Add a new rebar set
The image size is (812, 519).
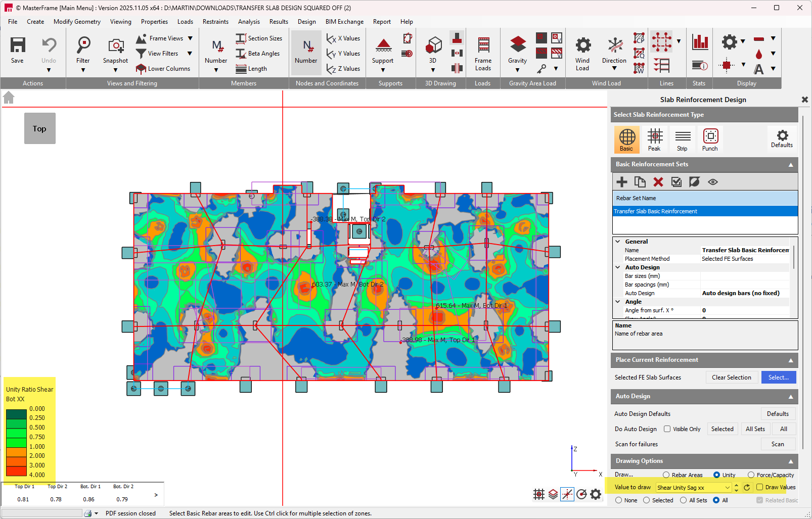coord(622,182)
